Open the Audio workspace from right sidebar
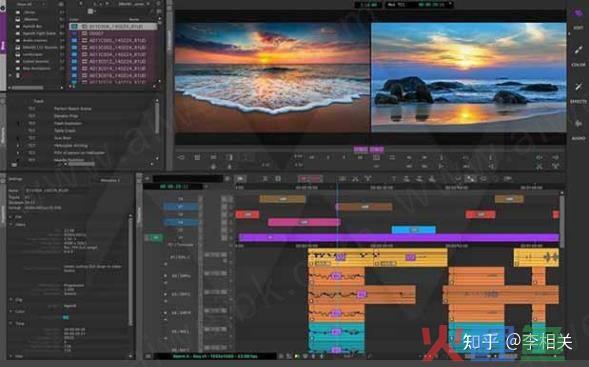The width and height of the screenshot is (589, 367). (578, 123)
